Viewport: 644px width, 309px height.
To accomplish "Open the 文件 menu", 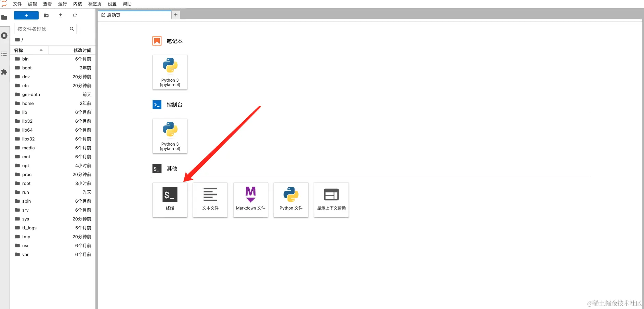I will click(x=17, y=4).
